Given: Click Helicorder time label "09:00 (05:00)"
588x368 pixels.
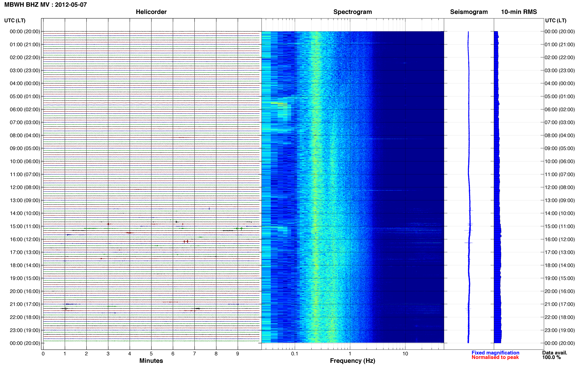Looking at the screenshot, I should point(25,148).
